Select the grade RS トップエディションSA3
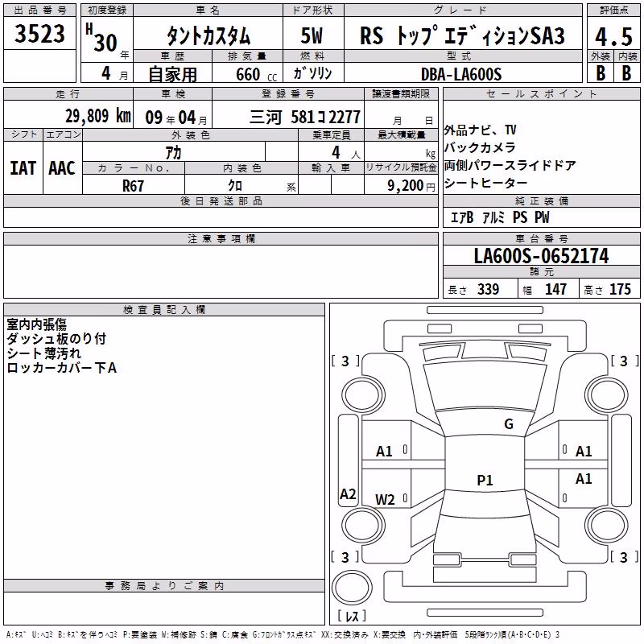644x644 pixels. [462, 35]
